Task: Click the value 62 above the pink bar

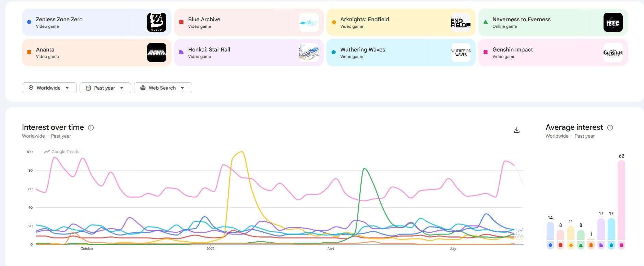Action: tap(621, 156)
